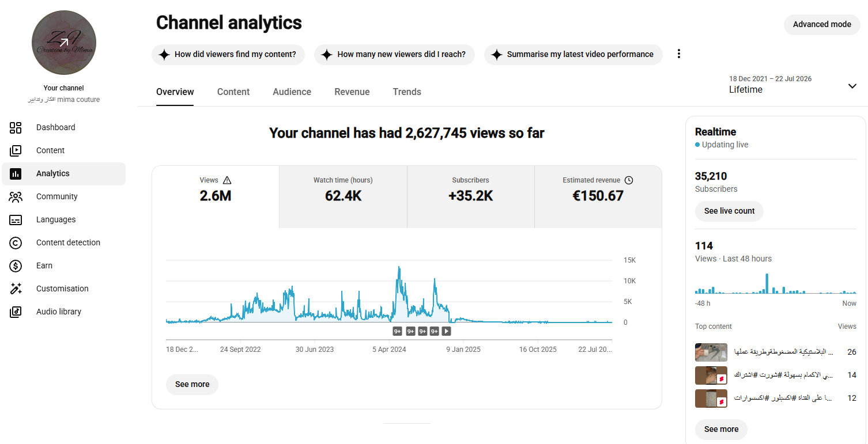Open Dashboard from the sidebar icon
The height and width of the screenshot is (444, 868).
click(x=16, y=128)
